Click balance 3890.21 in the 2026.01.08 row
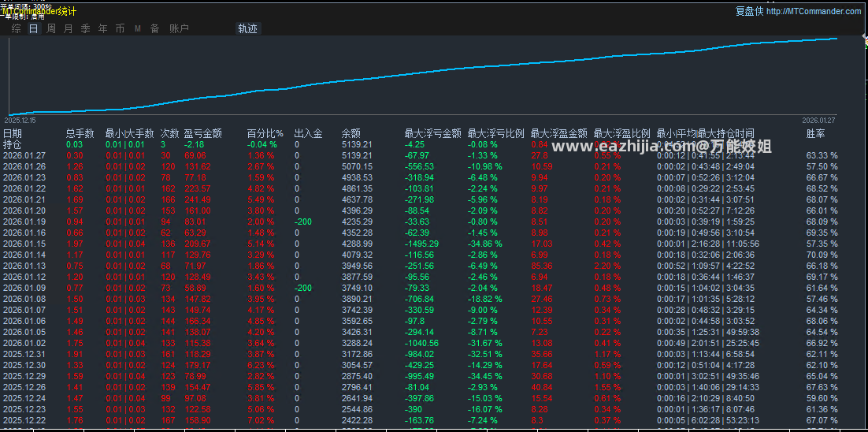868x432 pixels. 357,300
